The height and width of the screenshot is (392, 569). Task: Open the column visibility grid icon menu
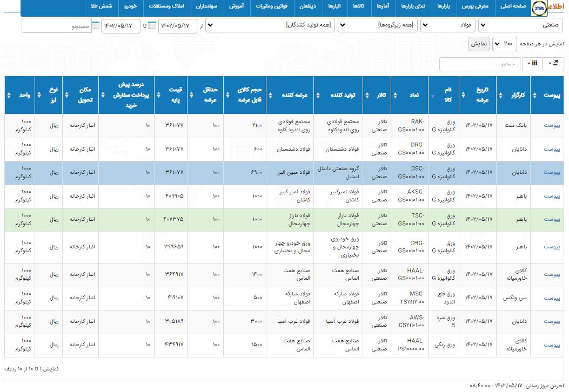532,64
